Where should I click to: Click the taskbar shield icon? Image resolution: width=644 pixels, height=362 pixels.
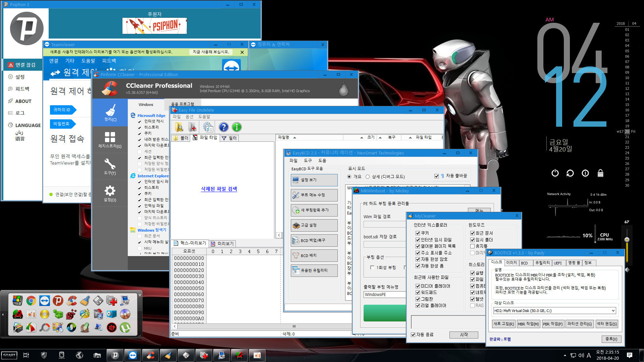(44, 355)
